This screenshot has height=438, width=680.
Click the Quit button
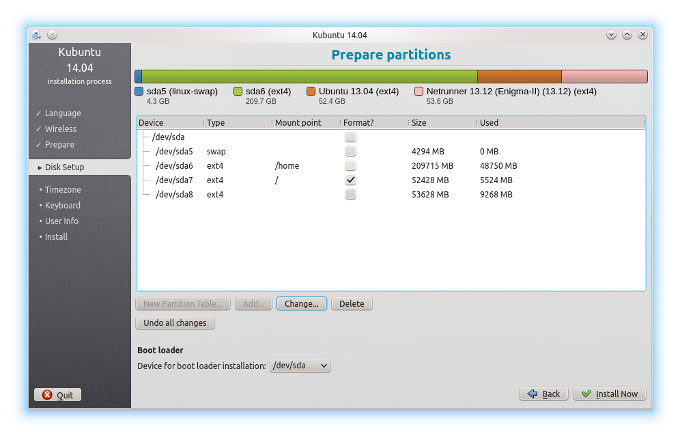click(x=57, y=395)
